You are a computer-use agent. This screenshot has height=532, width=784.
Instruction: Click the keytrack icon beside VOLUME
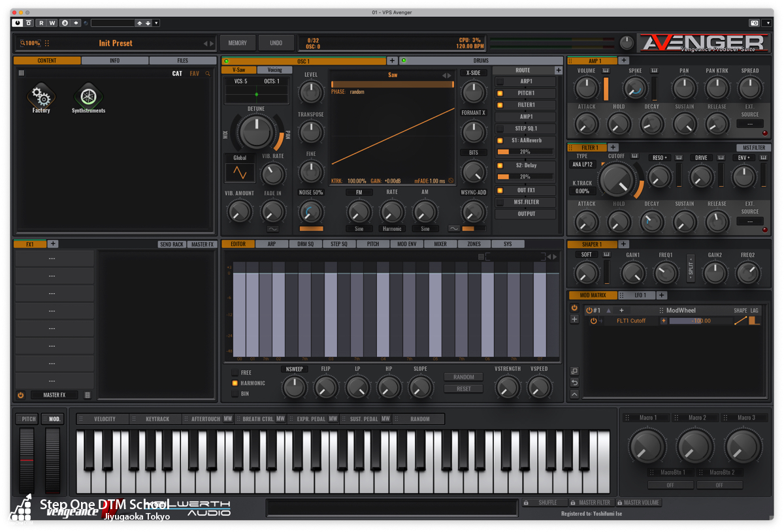(606, 70)
